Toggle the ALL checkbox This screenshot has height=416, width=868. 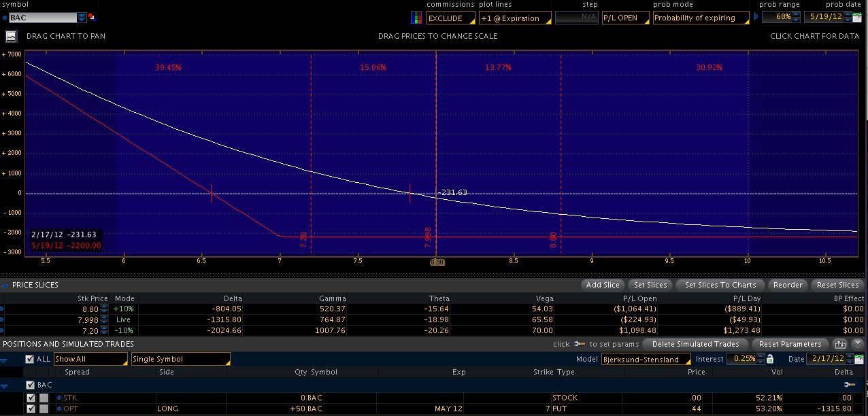coord(29,359)
